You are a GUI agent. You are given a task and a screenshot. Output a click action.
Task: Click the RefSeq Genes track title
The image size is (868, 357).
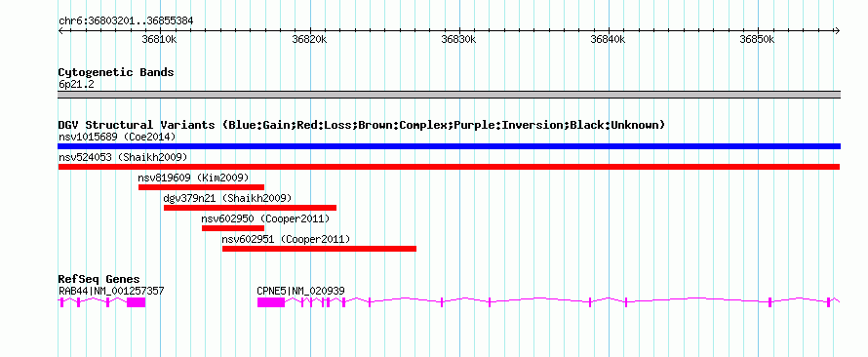click(x=99, y=279)
